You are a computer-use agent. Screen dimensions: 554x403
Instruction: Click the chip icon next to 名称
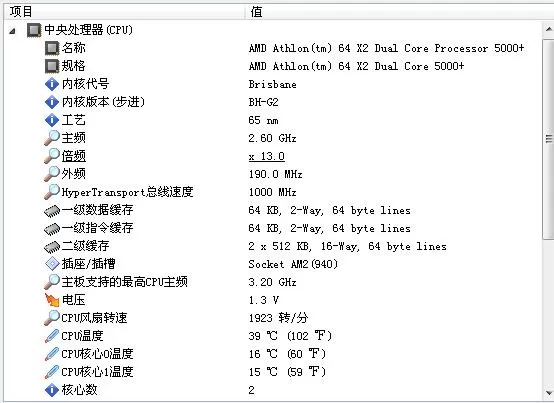[x=52, y=48]
